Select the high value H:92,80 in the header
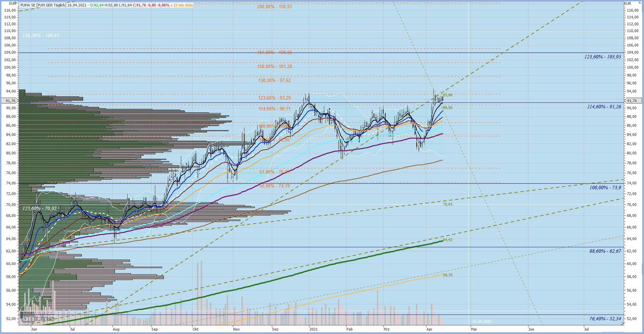Screen dimensions: 644x334 [111, 5]
